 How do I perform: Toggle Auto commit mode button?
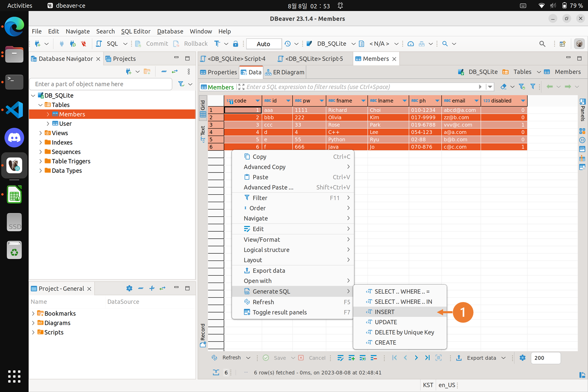[264, 44]
